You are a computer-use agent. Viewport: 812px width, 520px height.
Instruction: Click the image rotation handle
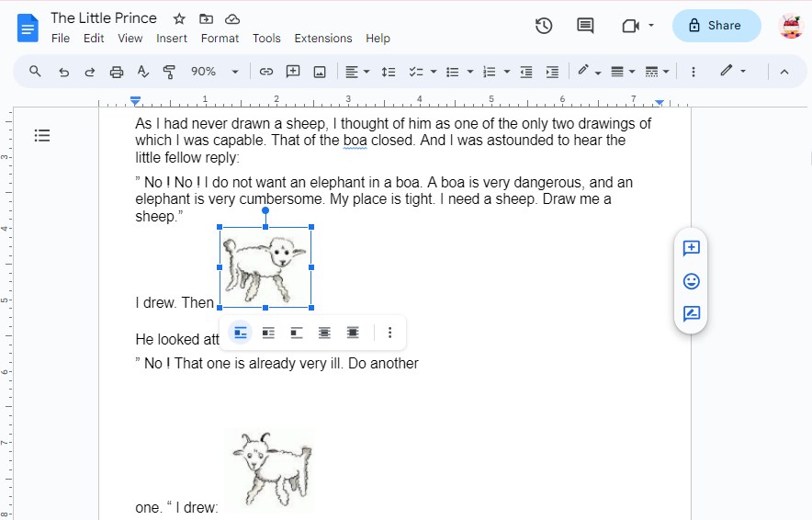click(265, 210)
